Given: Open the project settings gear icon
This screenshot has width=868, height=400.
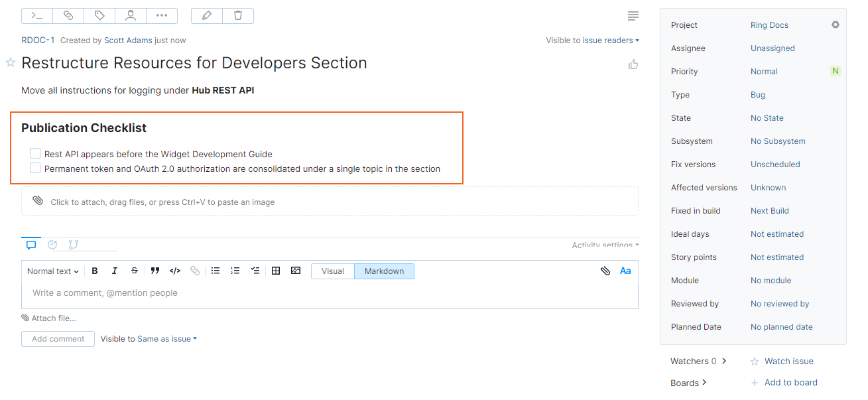Looking at the screenshot, I should (835, 24).
